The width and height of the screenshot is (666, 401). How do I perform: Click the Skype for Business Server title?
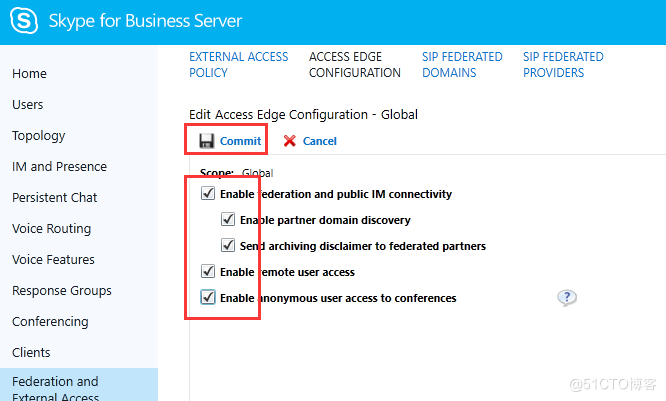[145, 21]
